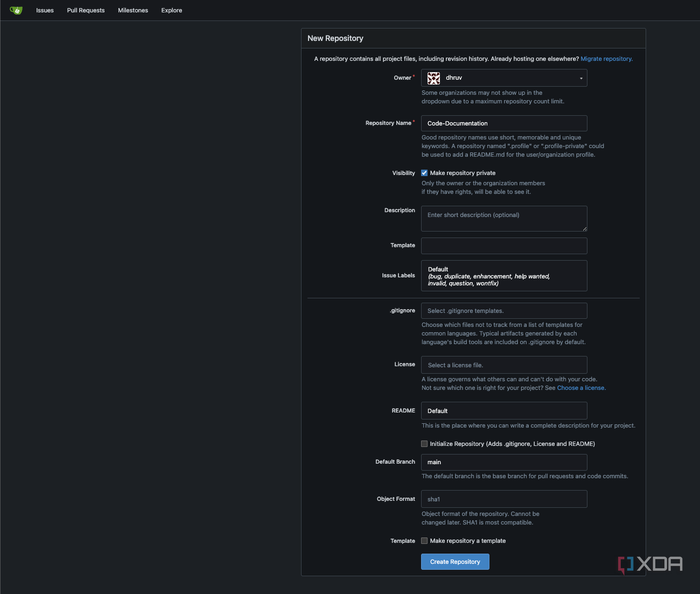Click the New Repository heading text
700x594 pixels.
coord(335,38)
